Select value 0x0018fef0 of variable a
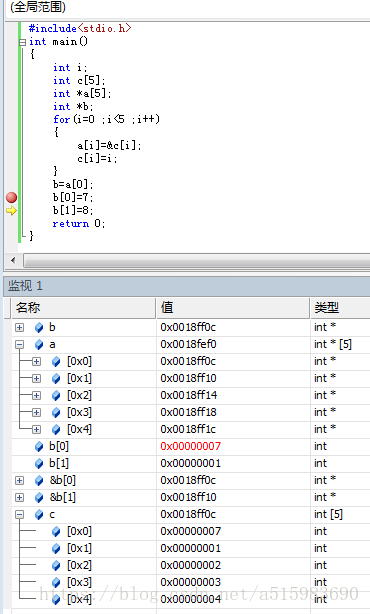370x614 pixels. (x=188, y=345)
